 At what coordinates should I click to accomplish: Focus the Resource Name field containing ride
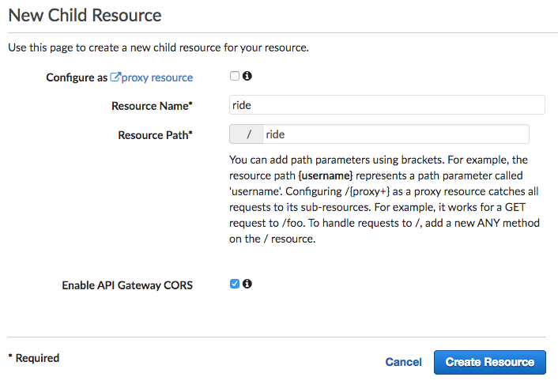[387, 105]
